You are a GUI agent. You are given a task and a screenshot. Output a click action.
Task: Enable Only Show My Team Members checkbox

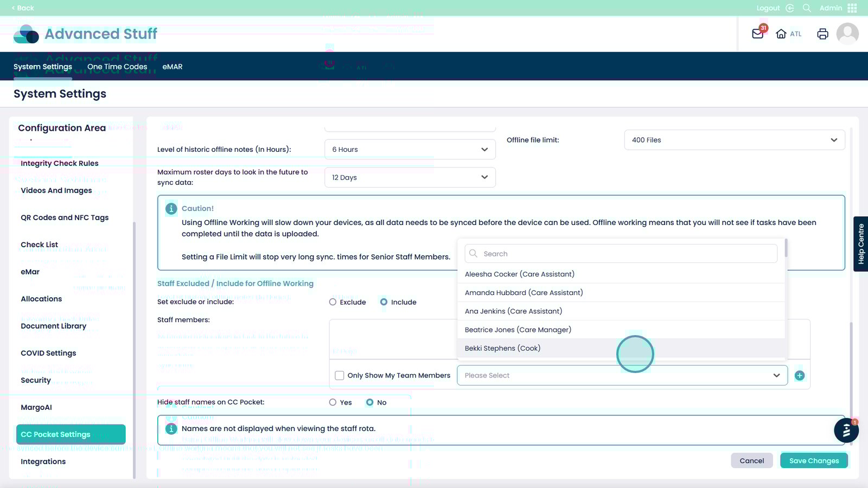tap(340, 375)
